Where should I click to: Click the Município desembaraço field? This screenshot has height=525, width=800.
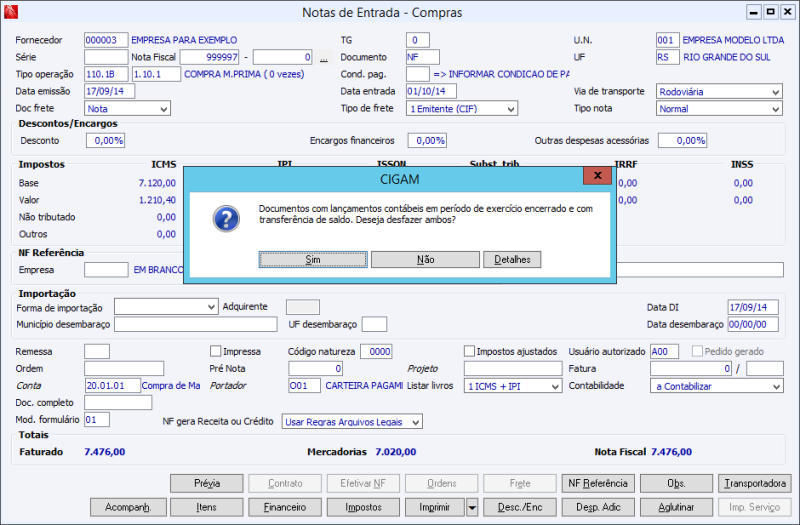pos(196,324)
